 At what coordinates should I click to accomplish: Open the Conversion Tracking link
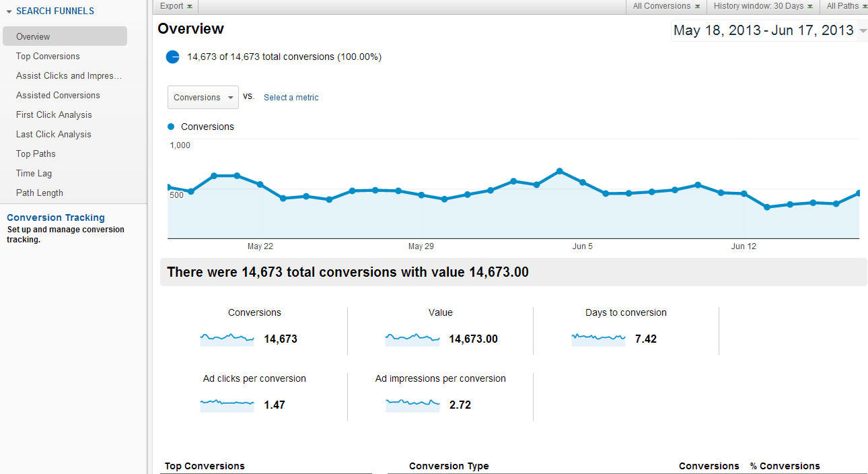click(56, 217)
